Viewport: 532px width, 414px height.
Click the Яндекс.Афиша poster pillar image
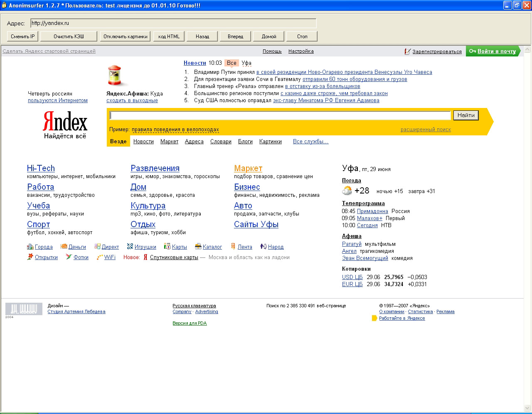point(115,75)
